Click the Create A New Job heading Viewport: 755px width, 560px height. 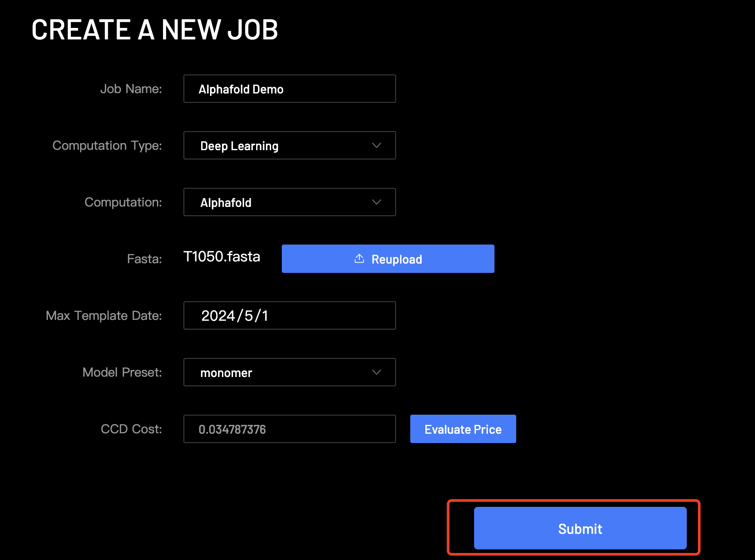coord(155,30)
